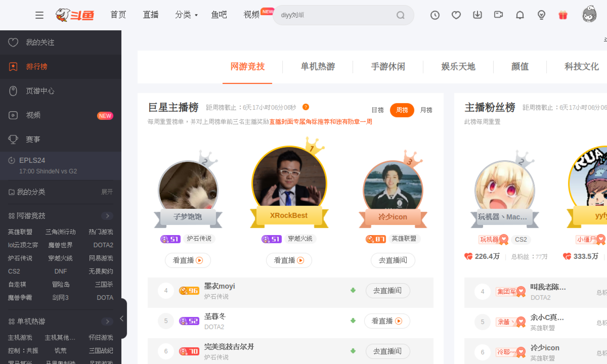Open followed streamers heart icon
Image resolution: width=607 pixels, height=364 pixels.
(456, 15)
